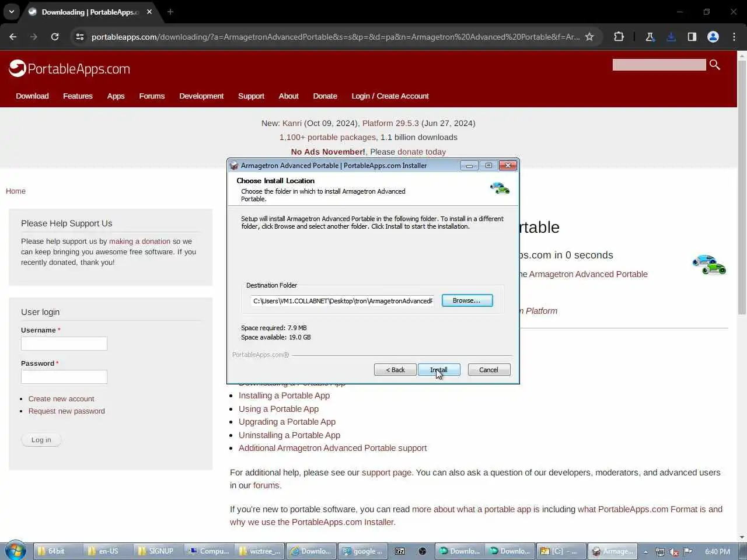Click the making a donation link
The image size is (747, 560).
point(139,242)
